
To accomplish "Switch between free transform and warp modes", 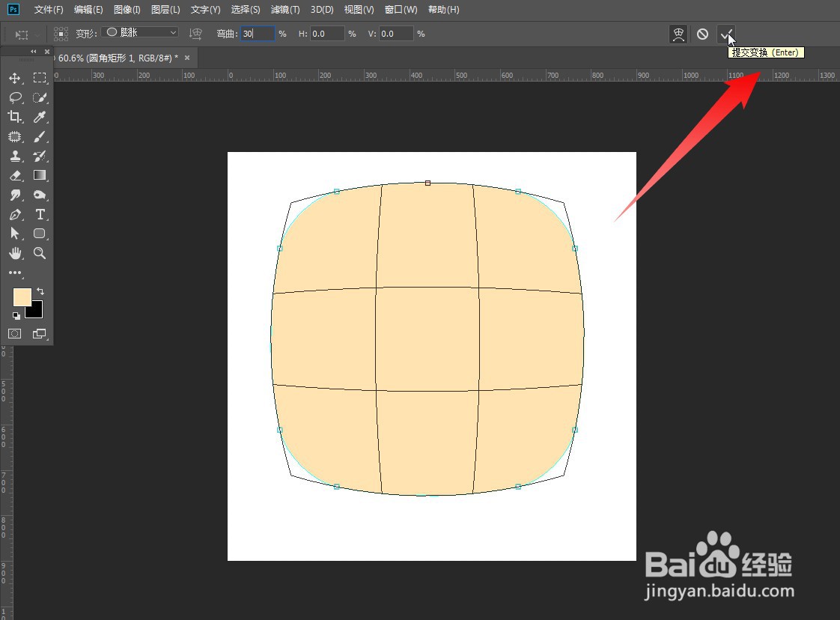I will [x=678, y=34].
